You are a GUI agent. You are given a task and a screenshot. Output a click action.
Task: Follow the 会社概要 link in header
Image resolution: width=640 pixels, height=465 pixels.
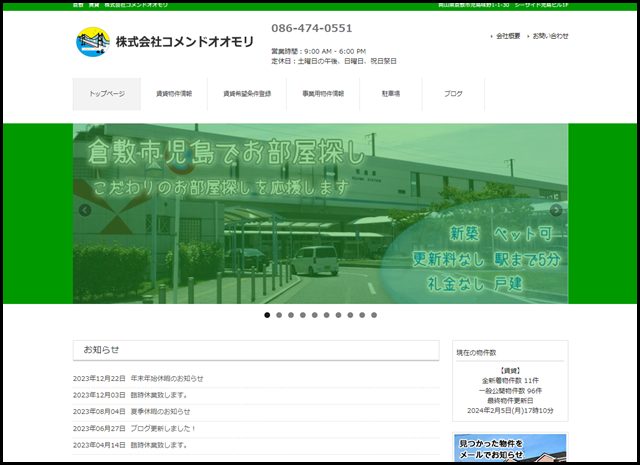tap(508, 36)
